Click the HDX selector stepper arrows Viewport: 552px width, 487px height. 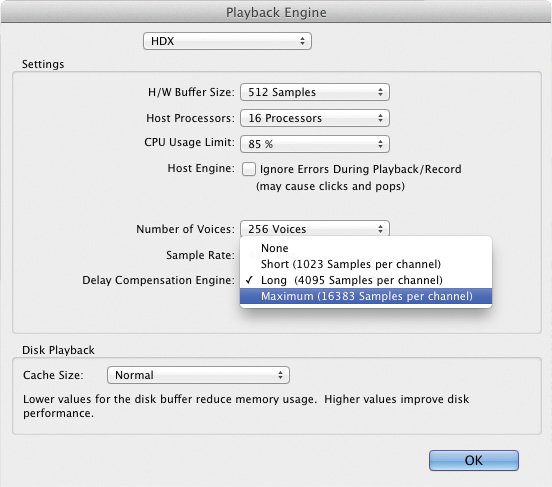302,41
